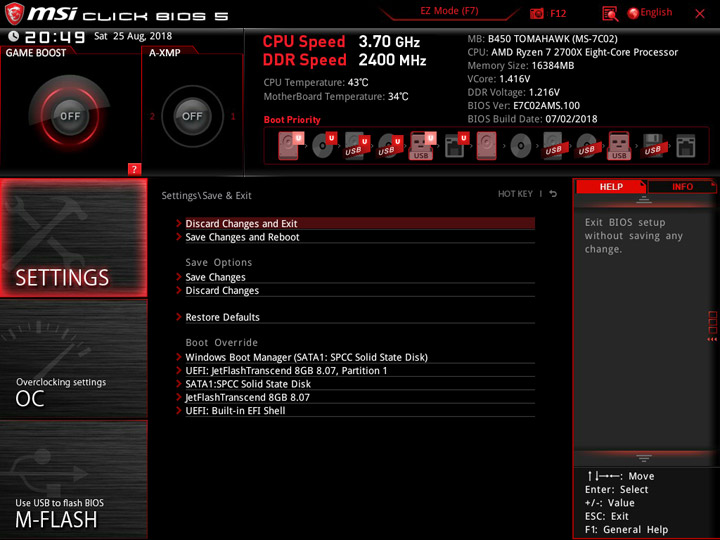Click the BIOS Build Date 07/02/2018 line
The height and width of the screenshot is (540, 720).
click(x=532, y=119)
